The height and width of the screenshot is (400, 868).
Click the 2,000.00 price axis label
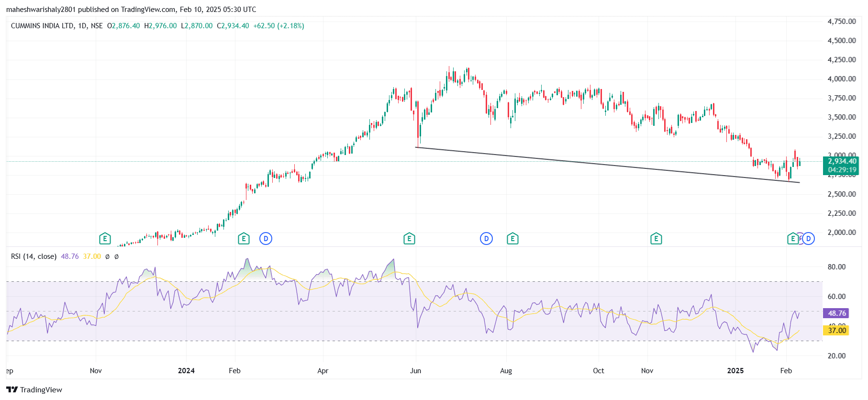click(x=842, y=233)
